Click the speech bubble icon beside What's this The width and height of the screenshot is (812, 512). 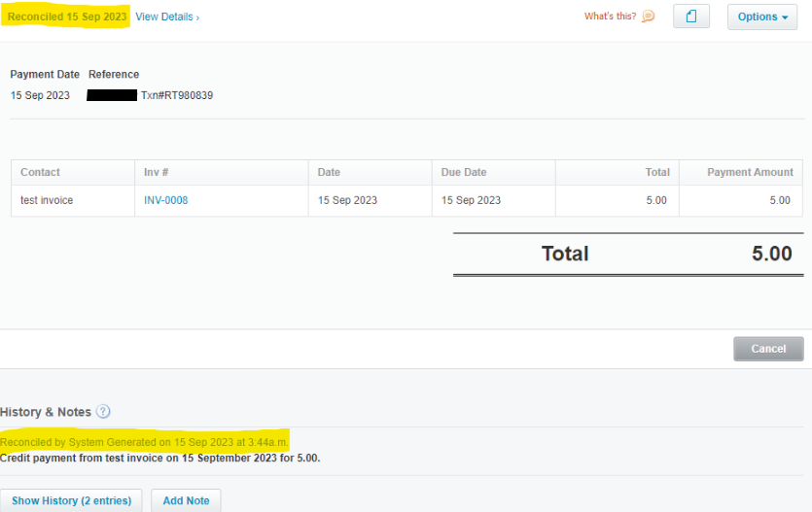tap(649, 17)
